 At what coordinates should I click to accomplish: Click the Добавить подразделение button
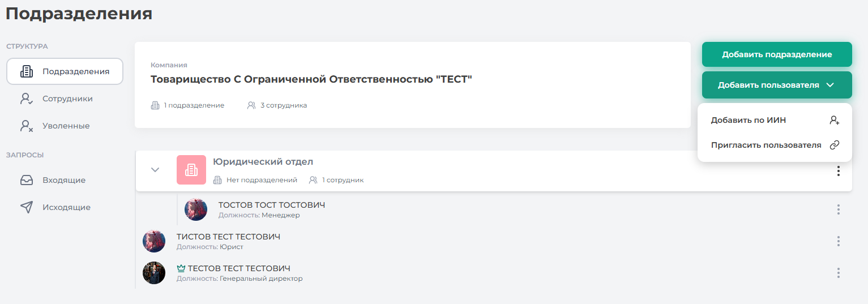(x=776, y=54)
